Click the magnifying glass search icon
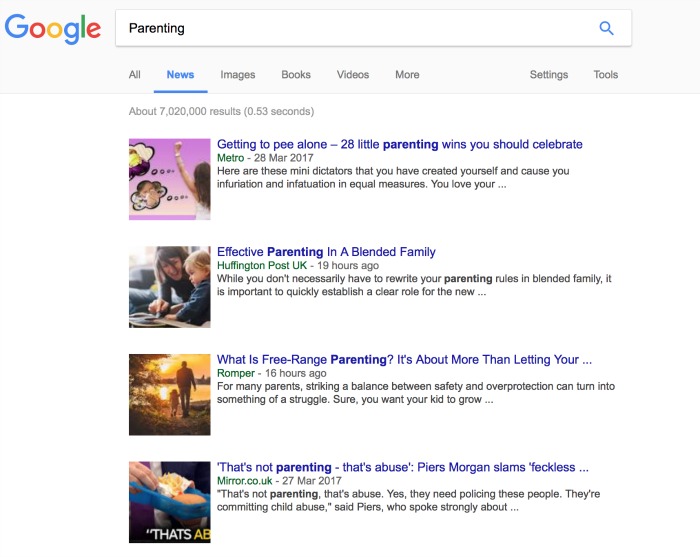 coord(606,28)
